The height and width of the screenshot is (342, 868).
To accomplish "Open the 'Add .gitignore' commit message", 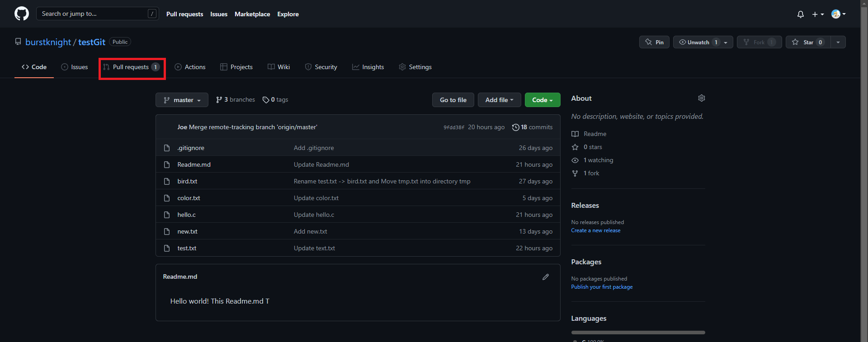I will (314, 148).
